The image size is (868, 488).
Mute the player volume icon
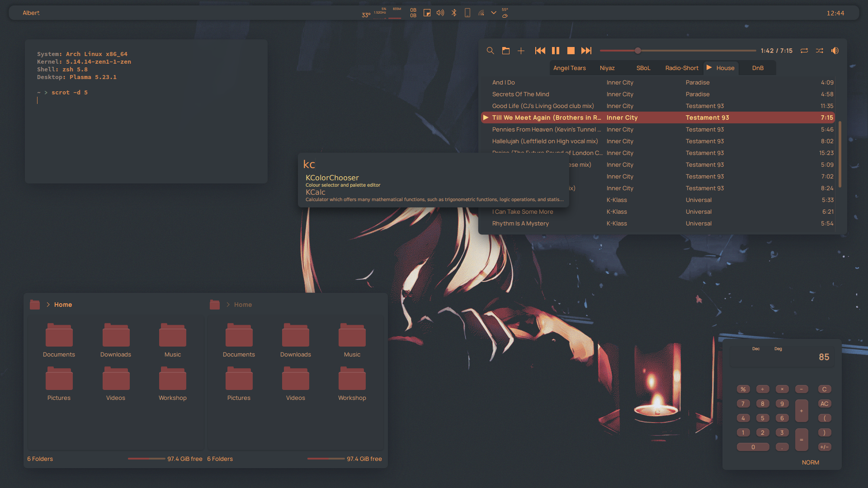click(x=835, y=51)
